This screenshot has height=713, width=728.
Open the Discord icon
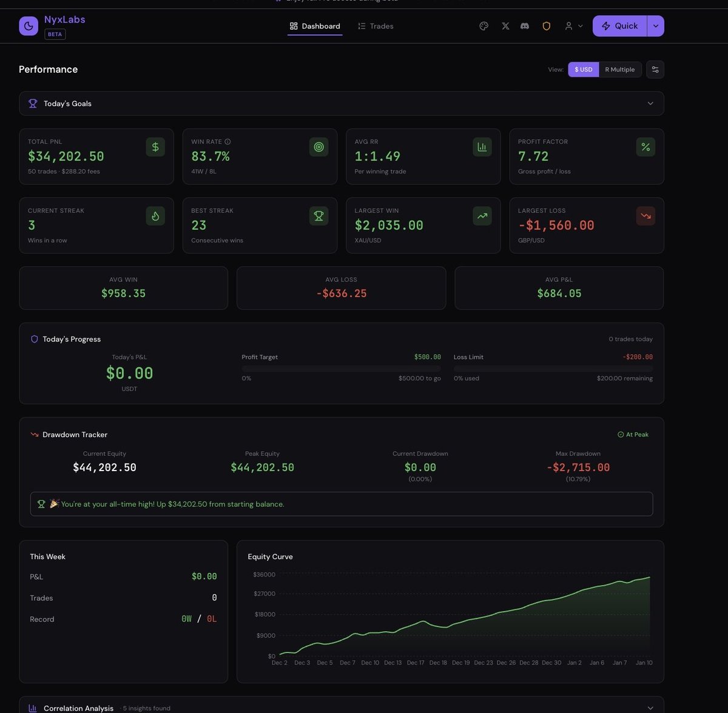pyautogui.click(x=525, y=26)
